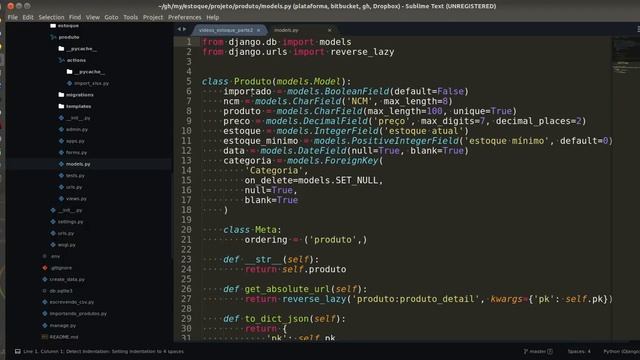Close the second models.py tab

329,30
